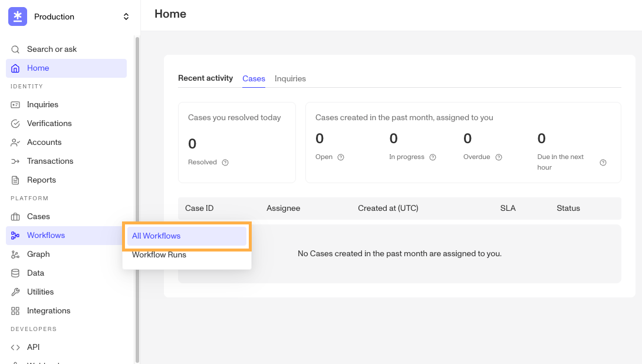The height and width of the screenshot is (364, 642).
Task: Open the Production environment switcher
Action: pyautogui.click(x=126, y=16)
